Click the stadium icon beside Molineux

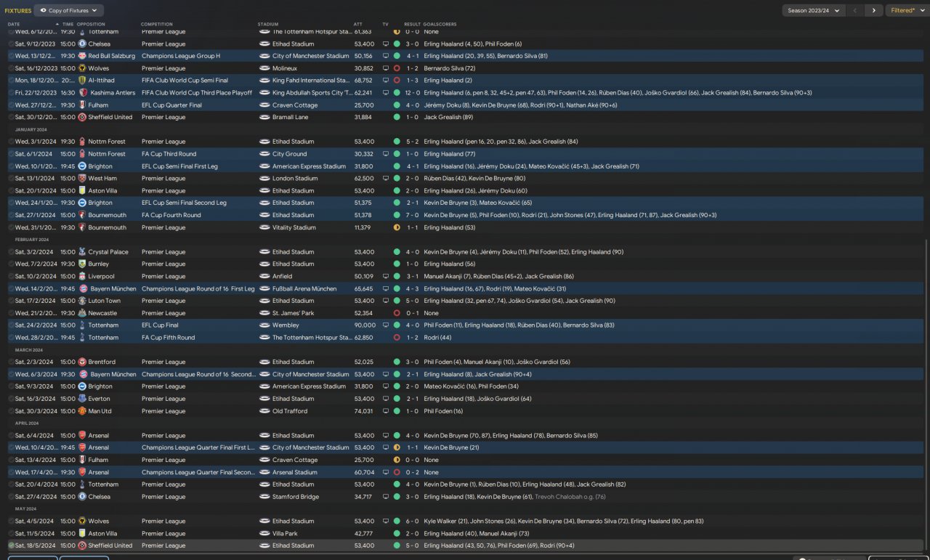point(265,68)
